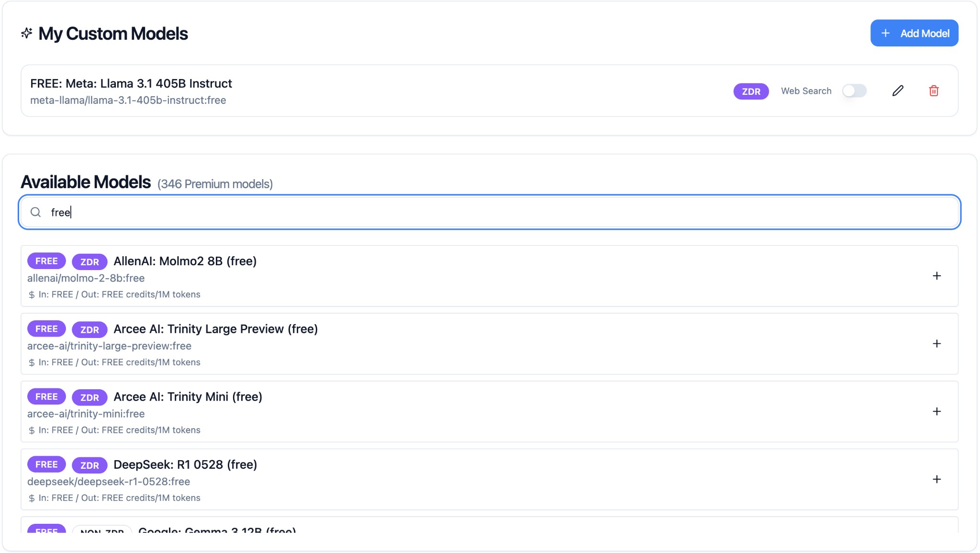Enable Web Search for Llama 3.1 405B
The height and width of the screenshot is (553, 980).
(x=854, y=90)
